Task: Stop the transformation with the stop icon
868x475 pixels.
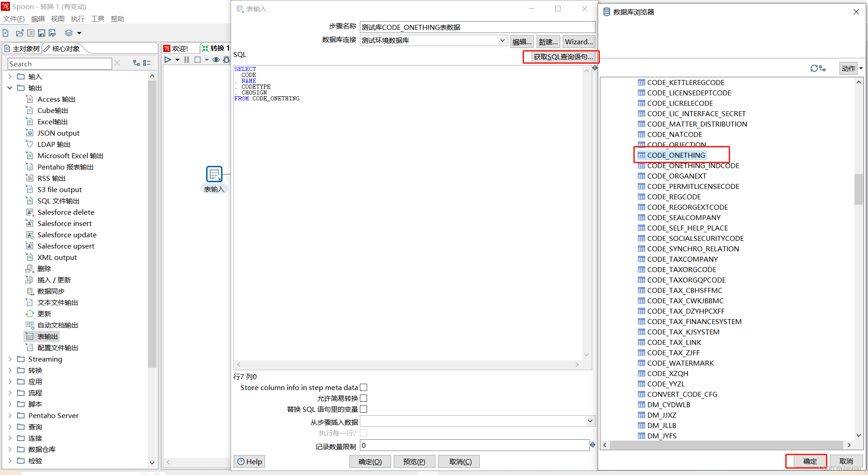Action: tap(198, 60)
